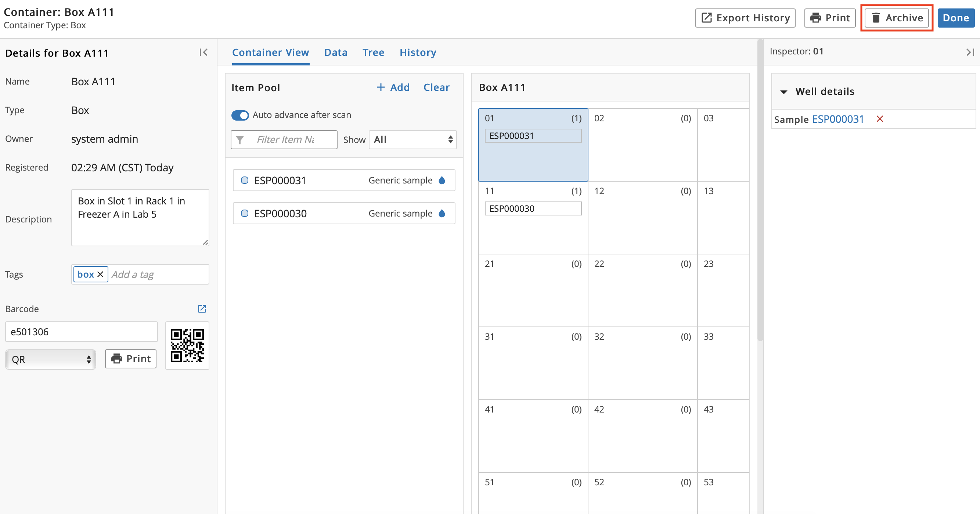
Task: Print the barcode label
Action: [130, 358]
